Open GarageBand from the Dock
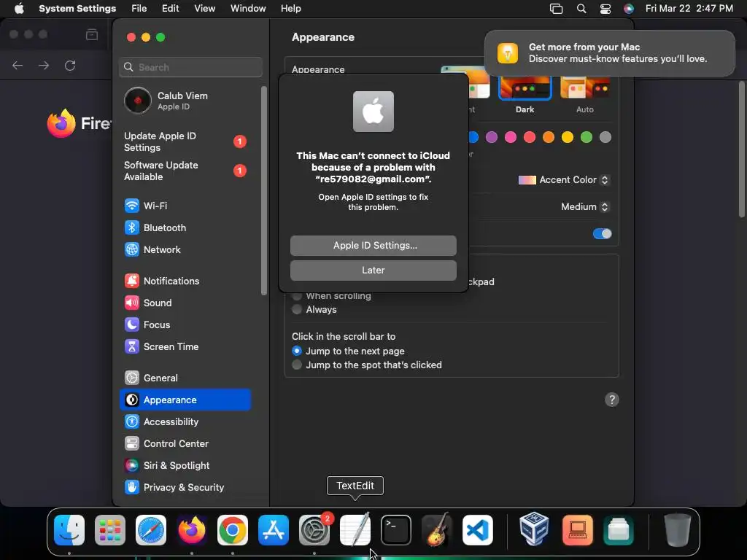Image resolution: width=747 pixels, height=560 pixels. pos(437,530)
